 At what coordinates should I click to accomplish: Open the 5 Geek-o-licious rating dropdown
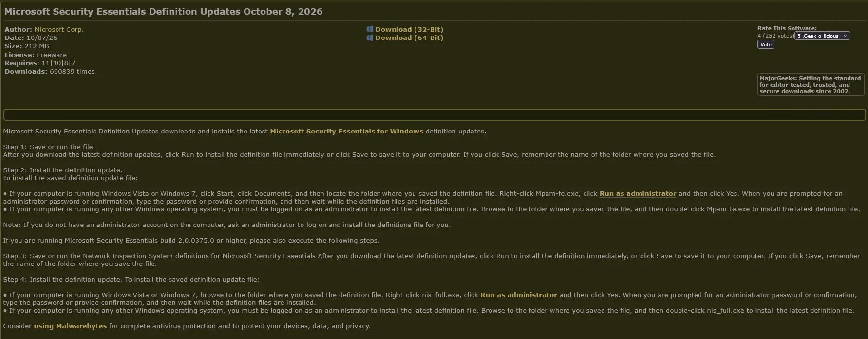coord(822,36)
